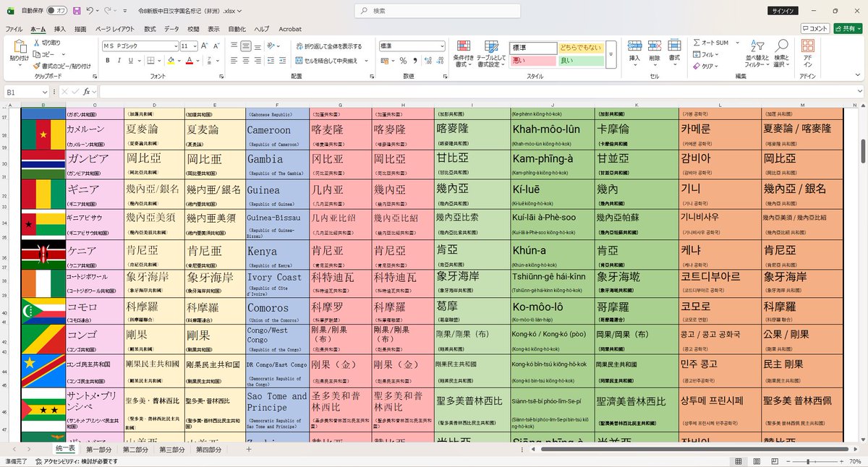Screen dimensions: 868x467
Task: Click the コメント (Comments) button
Action: coord(815,28)
